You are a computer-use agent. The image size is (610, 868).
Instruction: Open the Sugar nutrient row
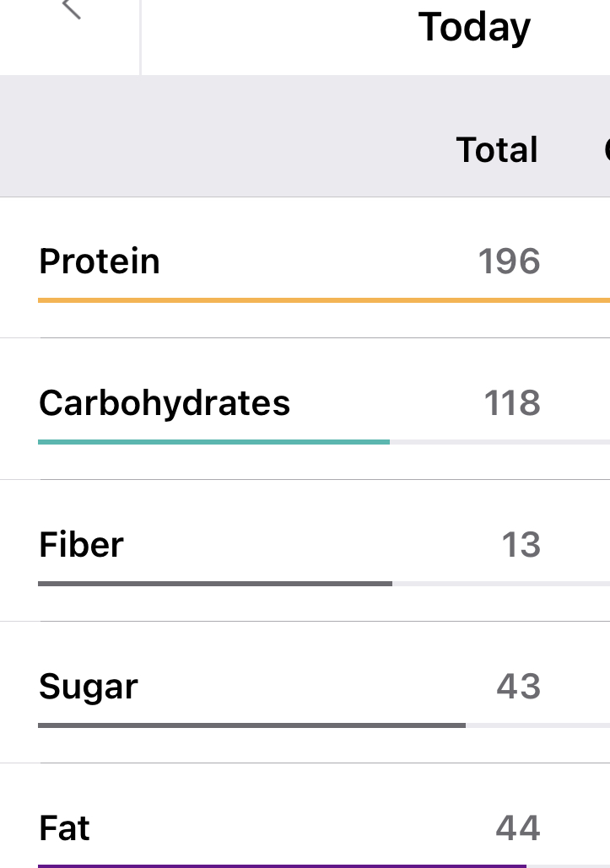88,687
